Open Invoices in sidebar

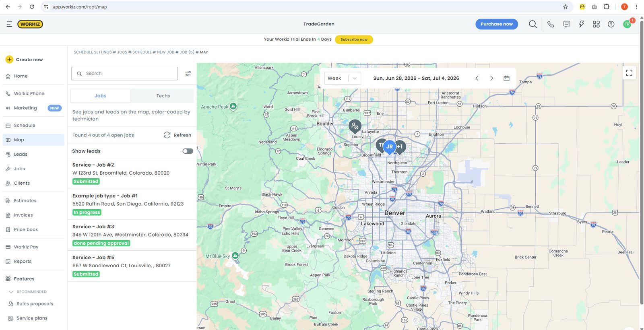pyautogui.click(x=33, y=215)
